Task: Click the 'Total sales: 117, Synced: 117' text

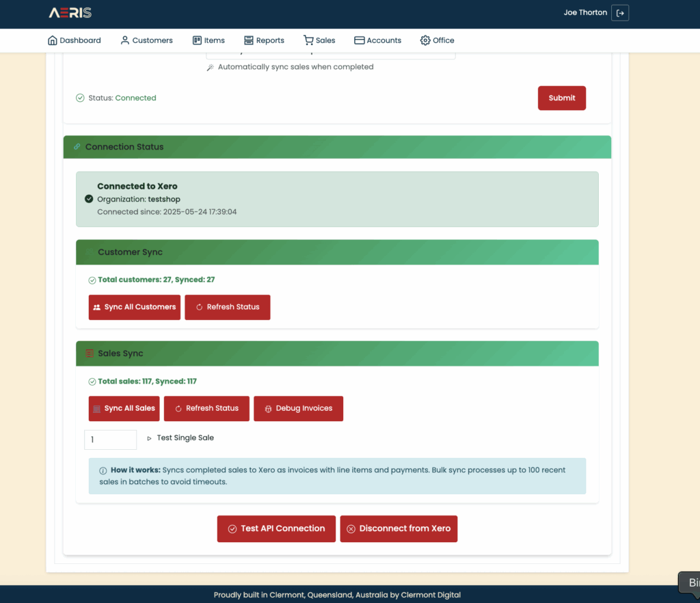Action: (x=148, y=381)
